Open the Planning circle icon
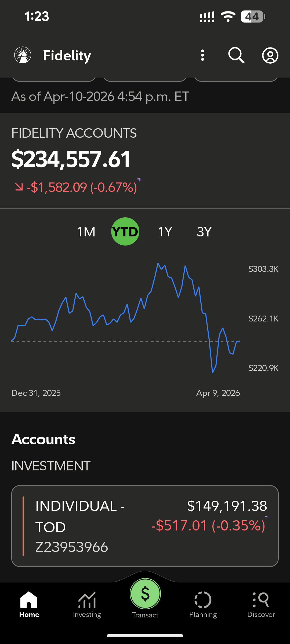The width and height of the screenshot is (290, 644). 203,600
